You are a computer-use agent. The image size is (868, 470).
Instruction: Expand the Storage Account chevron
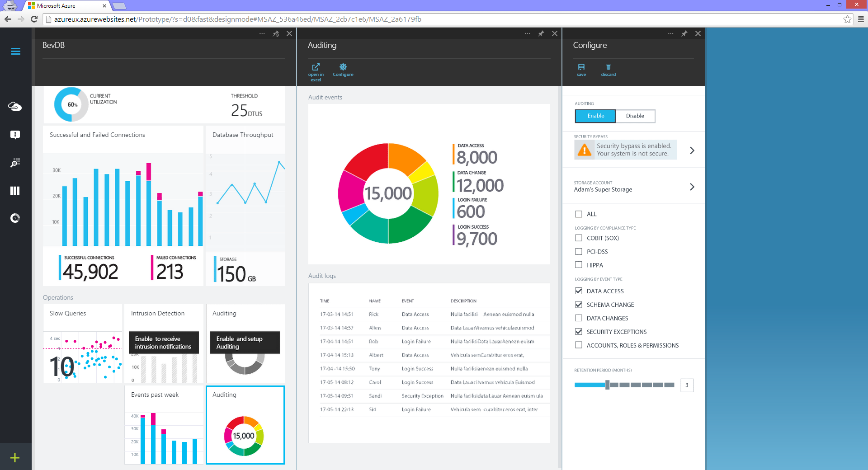point(692,187)
